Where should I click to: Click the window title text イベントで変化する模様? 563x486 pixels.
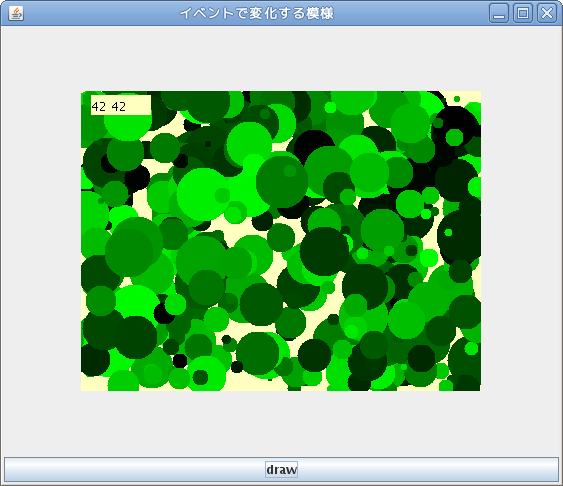pos(257,13)
